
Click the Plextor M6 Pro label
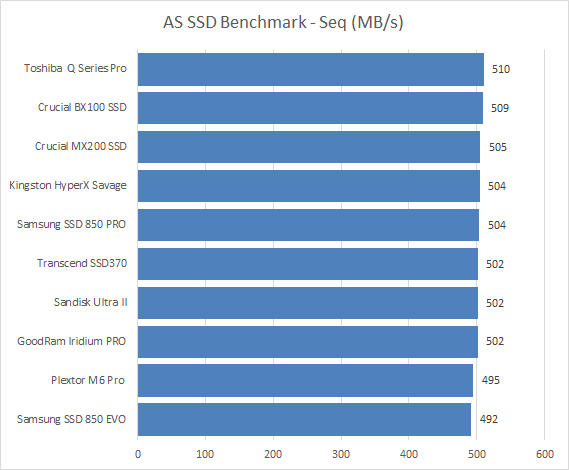pos(88,380)
